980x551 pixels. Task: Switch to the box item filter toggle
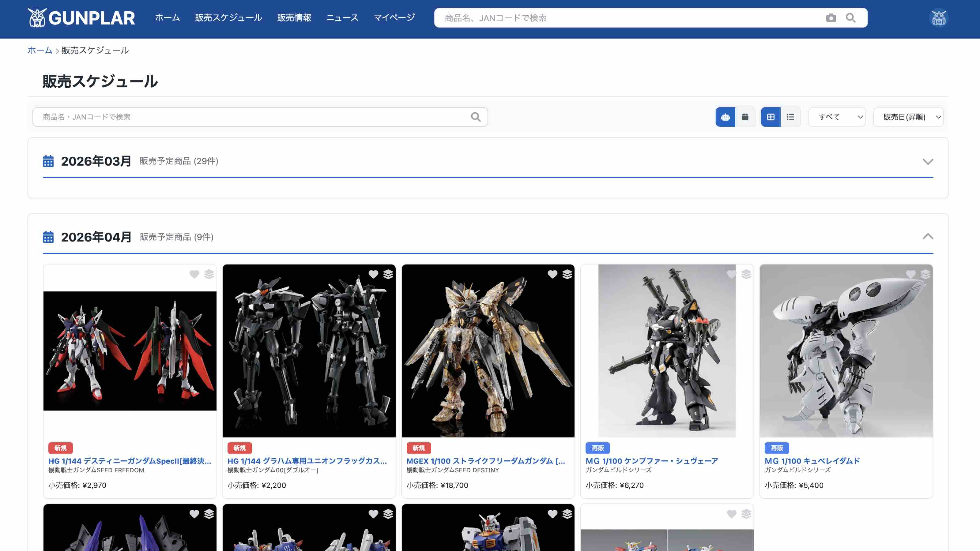[745, 117]
